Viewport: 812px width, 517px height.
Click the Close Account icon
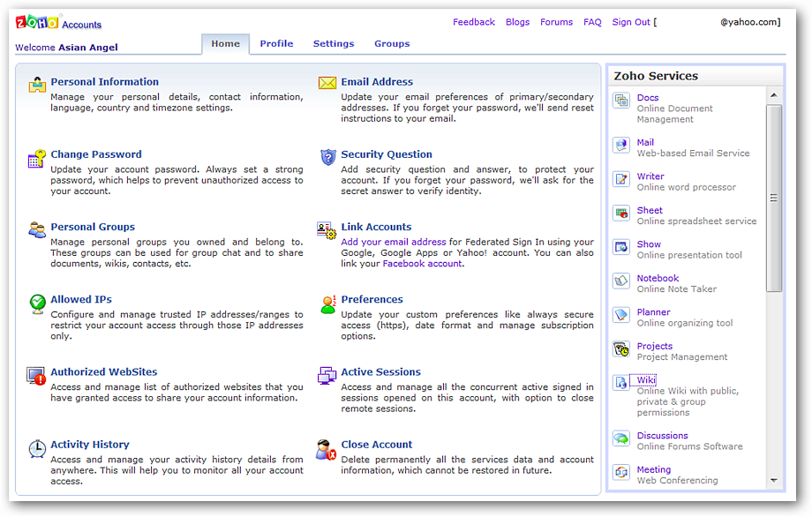point(327,450)
